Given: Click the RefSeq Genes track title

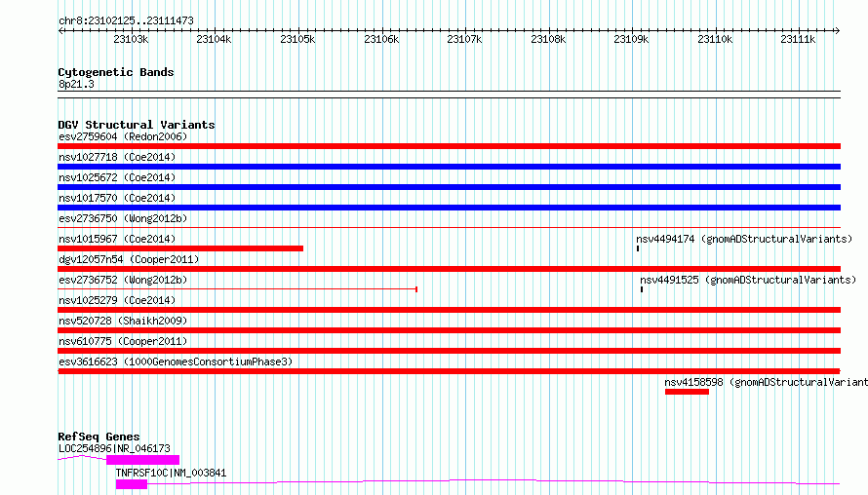Looking at the screenshot, I should (99, 437).
